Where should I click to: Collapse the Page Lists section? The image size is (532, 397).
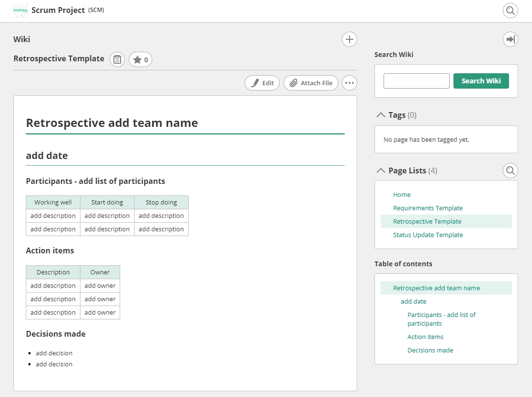pos(381,170)
